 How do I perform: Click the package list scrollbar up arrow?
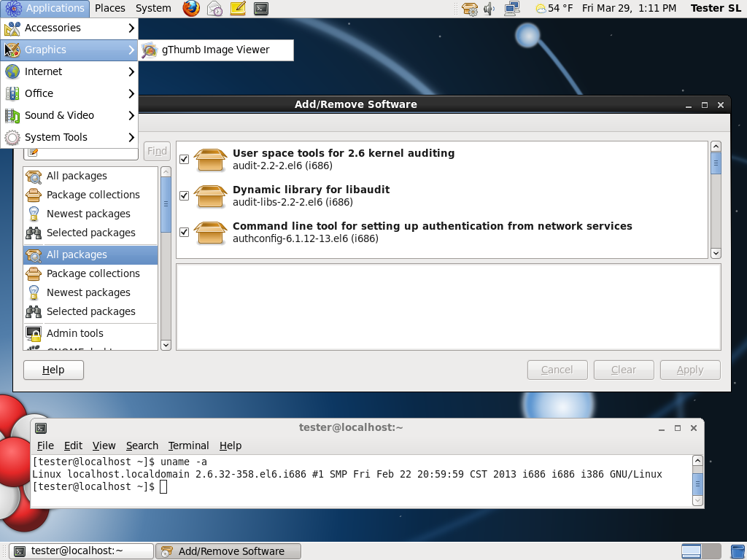click(x=716, y=146)
